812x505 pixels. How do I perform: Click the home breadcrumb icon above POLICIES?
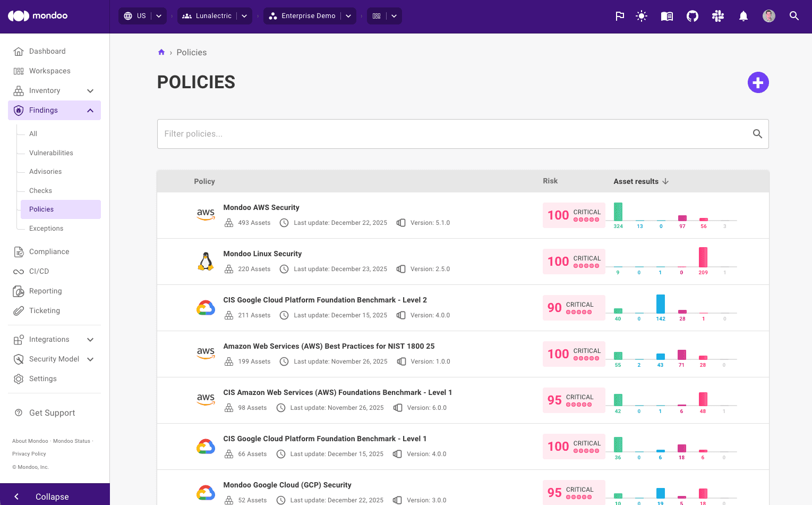click(x=161, y=52)
